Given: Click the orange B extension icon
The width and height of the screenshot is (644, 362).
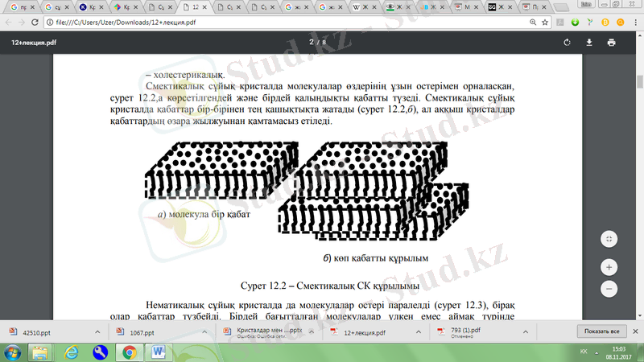Looking at the screenshot, I should 605,23.
